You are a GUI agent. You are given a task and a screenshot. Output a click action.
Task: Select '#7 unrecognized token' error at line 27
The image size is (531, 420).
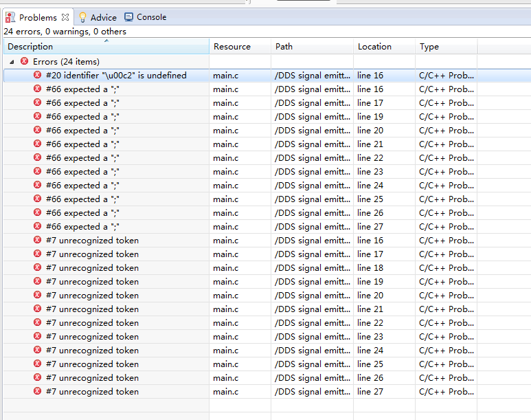[92, 392]
